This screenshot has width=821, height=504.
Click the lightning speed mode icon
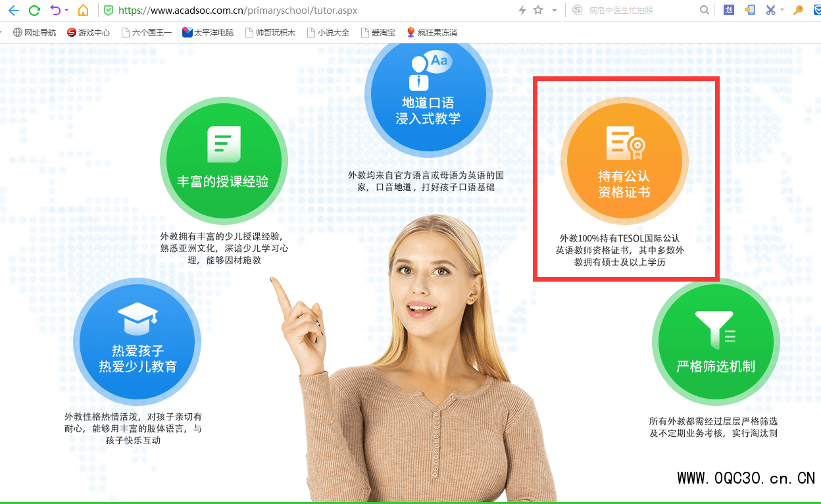(522, 11)
